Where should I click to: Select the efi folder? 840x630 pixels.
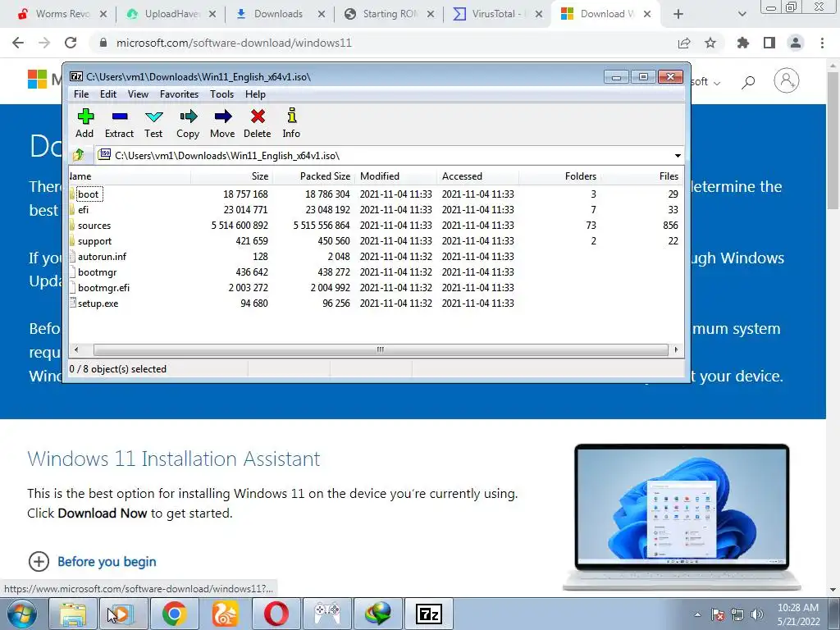[x=83, y=209]
